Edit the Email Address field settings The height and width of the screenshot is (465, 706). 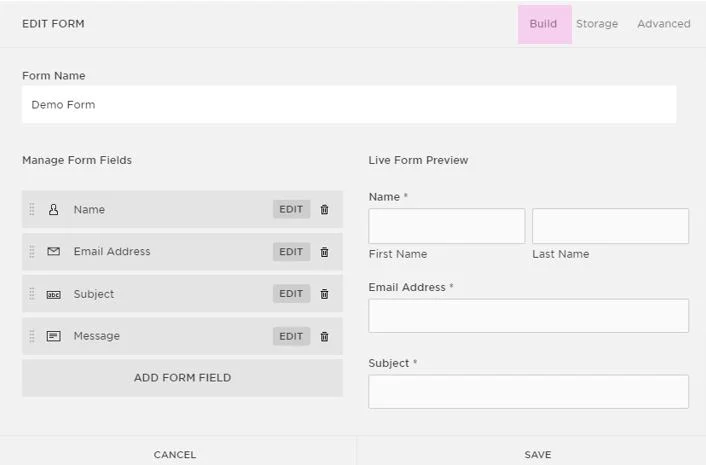(x=291, y=252)
